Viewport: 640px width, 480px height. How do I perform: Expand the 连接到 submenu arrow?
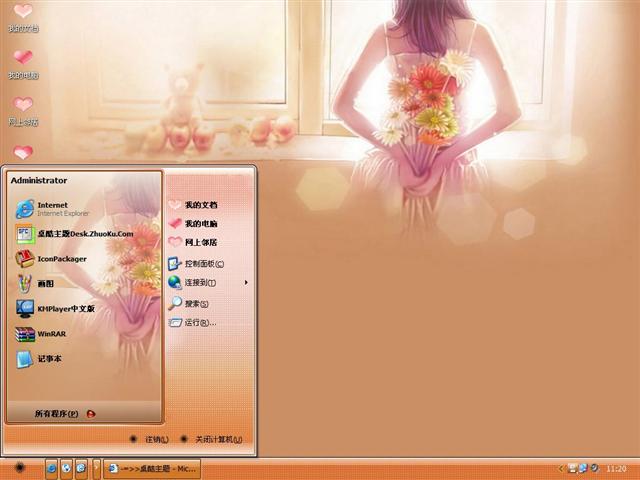click(x=246, y=282)
